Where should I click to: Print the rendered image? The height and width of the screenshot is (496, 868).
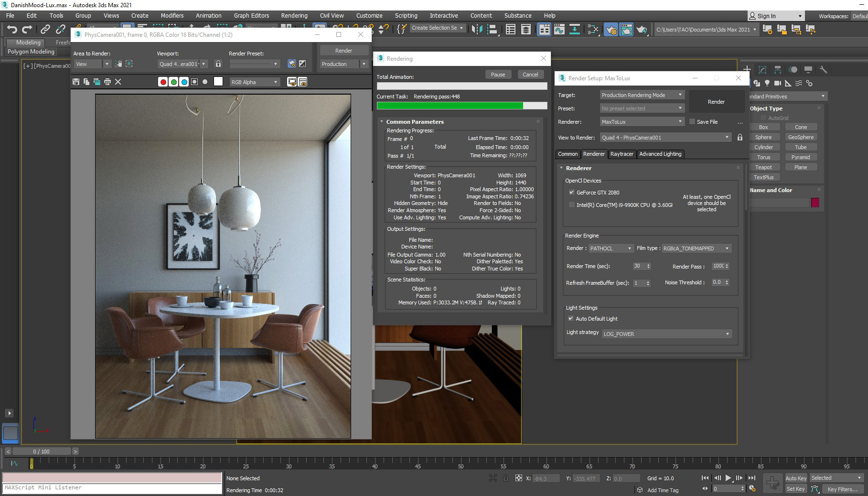tap(107, 82)
